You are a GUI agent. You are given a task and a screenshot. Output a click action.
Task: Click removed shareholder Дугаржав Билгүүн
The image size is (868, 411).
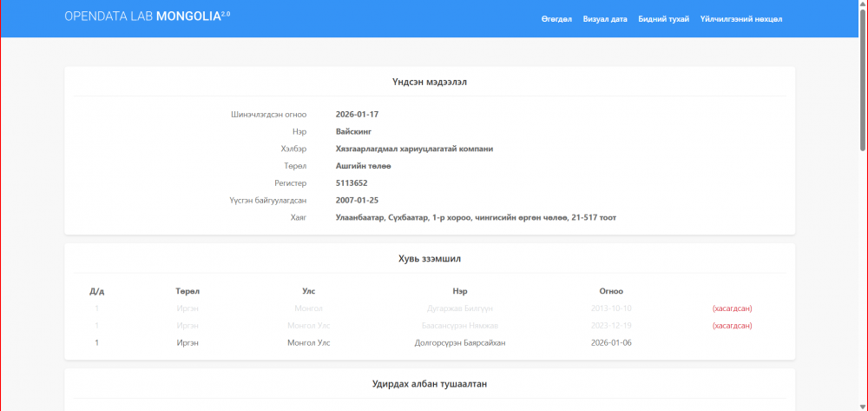(460, 308)
